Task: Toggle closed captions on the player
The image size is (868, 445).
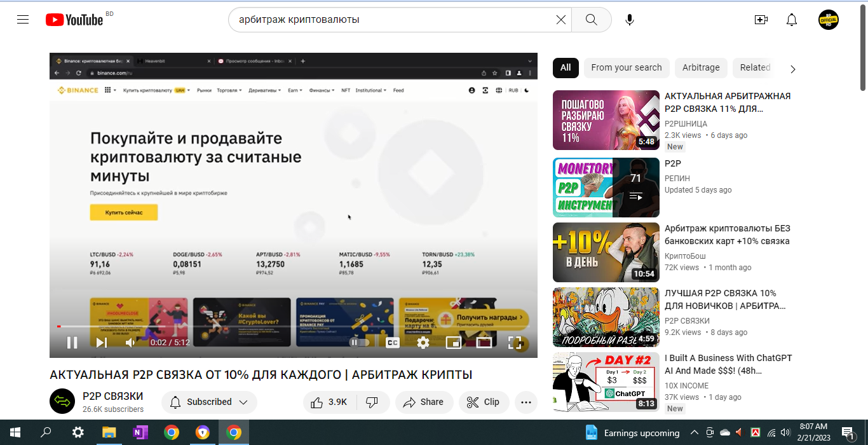Action: tap(393, 343)
